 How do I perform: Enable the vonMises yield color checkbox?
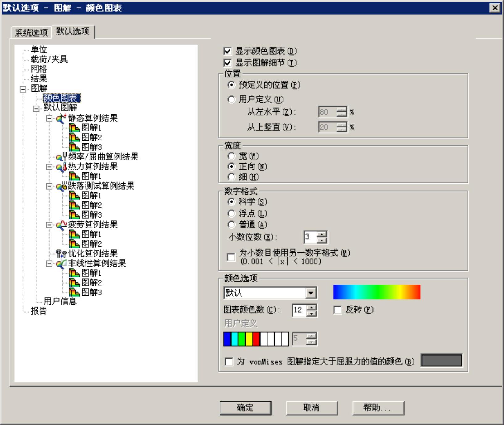[x=229, y=362]
